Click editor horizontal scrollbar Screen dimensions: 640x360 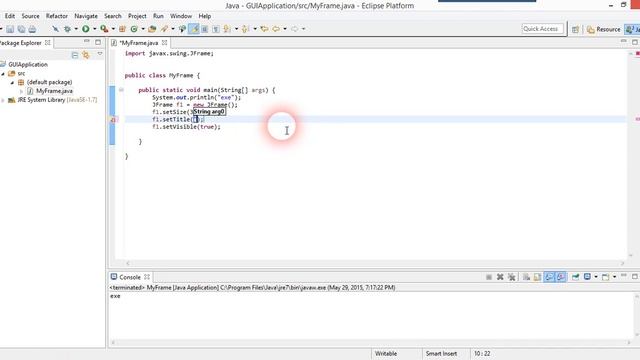[375, 264]
